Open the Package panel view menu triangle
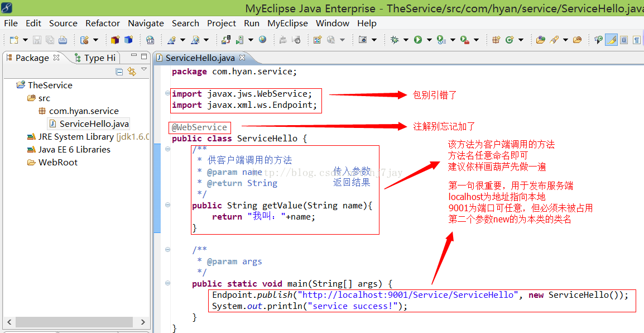The height and width of the screenshot is (333, 644). point(144,69)
